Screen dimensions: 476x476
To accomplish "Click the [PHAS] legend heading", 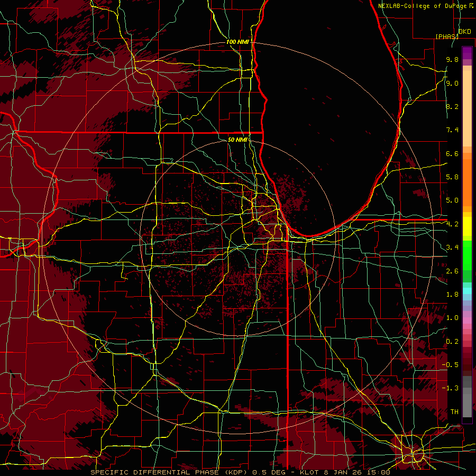I will tap(447, 36).
